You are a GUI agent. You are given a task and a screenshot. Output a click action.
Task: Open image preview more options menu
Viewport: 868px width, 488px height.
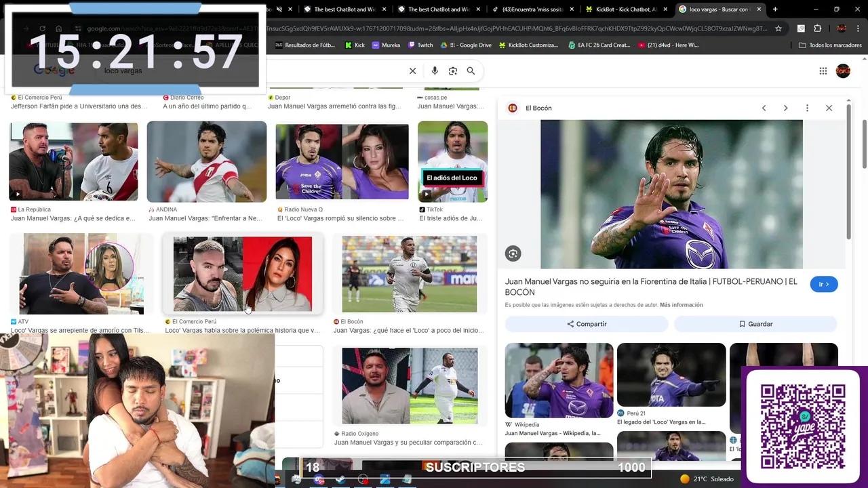(807, 108)
